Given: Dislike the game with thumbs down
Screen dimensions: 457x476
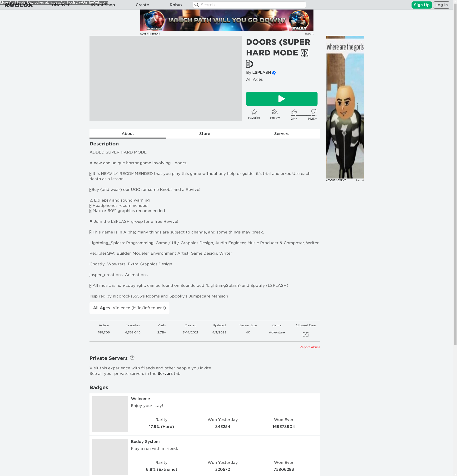Looking at the screenshot, I should tap(313, 112).
